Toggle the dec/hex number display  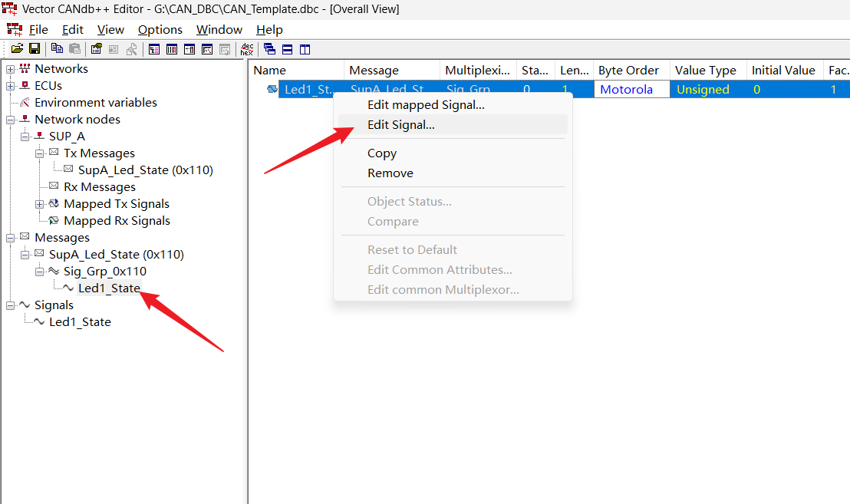pos(247,49)
